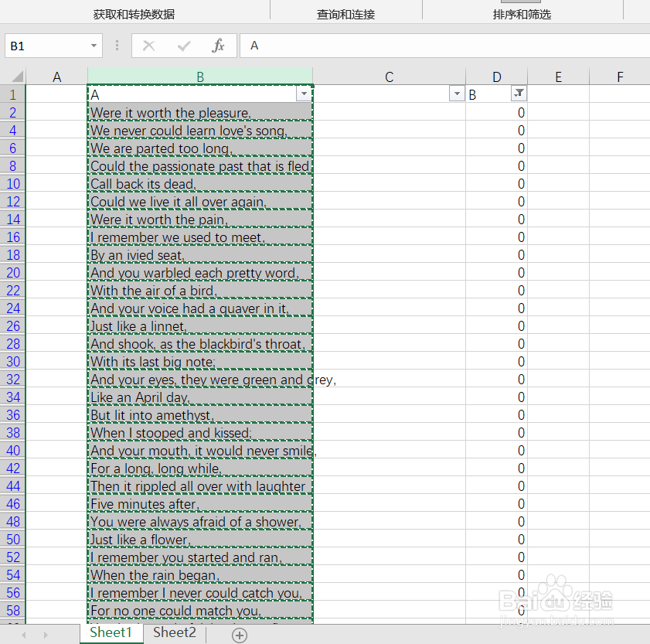
Task: Open filter dropdown in cell C1
Action: click(457, 94)
